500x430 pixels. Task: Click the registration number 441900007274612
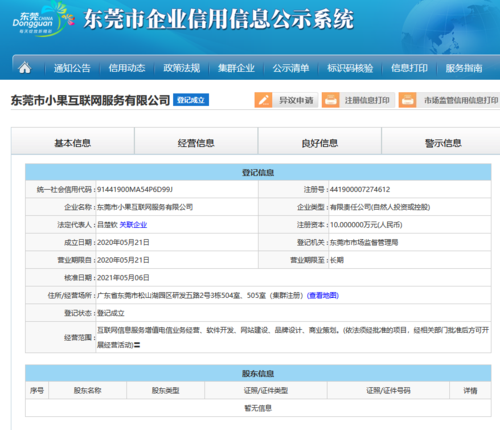(x=360, y=189)
